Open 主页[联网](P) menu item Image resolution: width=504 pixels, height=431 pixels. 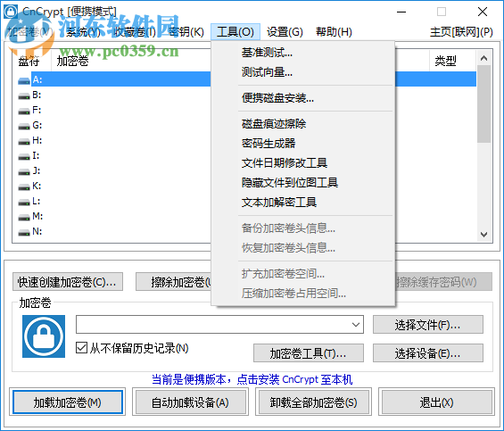tap(461, 32)
